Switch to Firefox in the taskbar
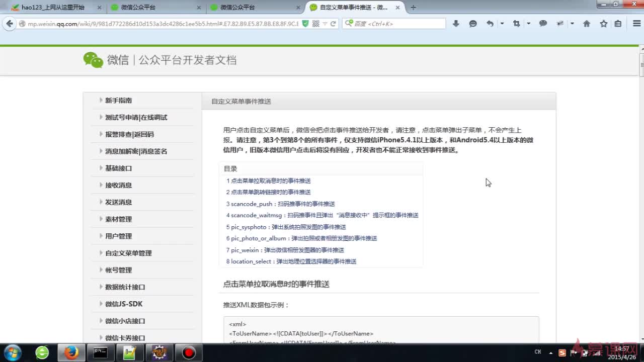Screen dimensions: 644x362 [71, 352]
